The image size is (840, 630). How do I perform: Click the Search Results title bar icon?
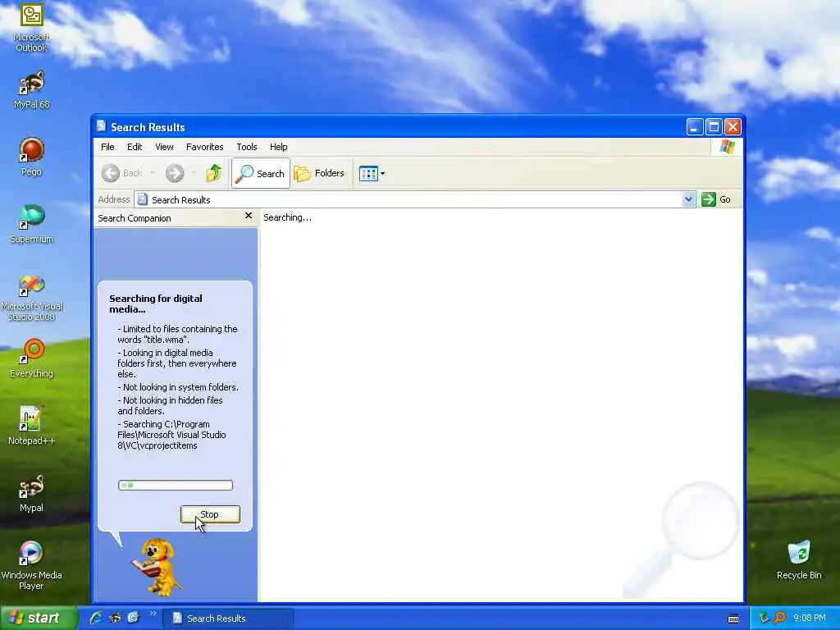(101, 126)
